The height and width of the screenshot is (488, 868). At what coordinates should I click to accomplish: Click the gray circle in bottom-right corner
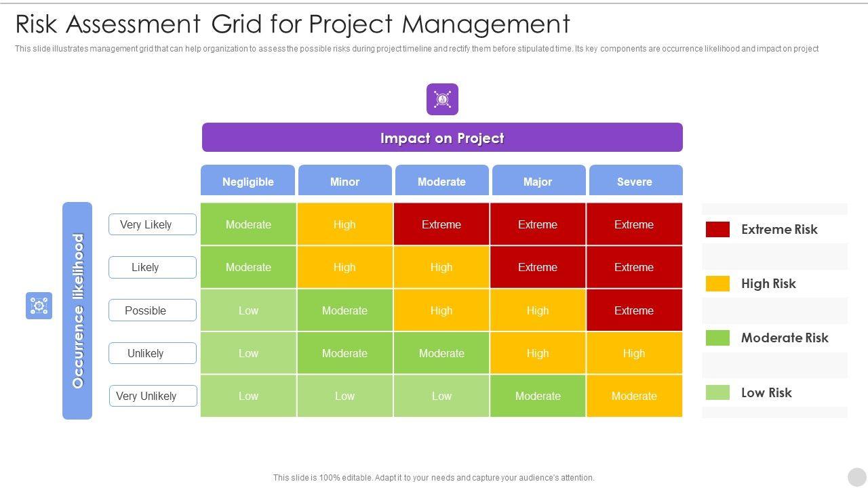pyautogui.click(x=856, y=476)
